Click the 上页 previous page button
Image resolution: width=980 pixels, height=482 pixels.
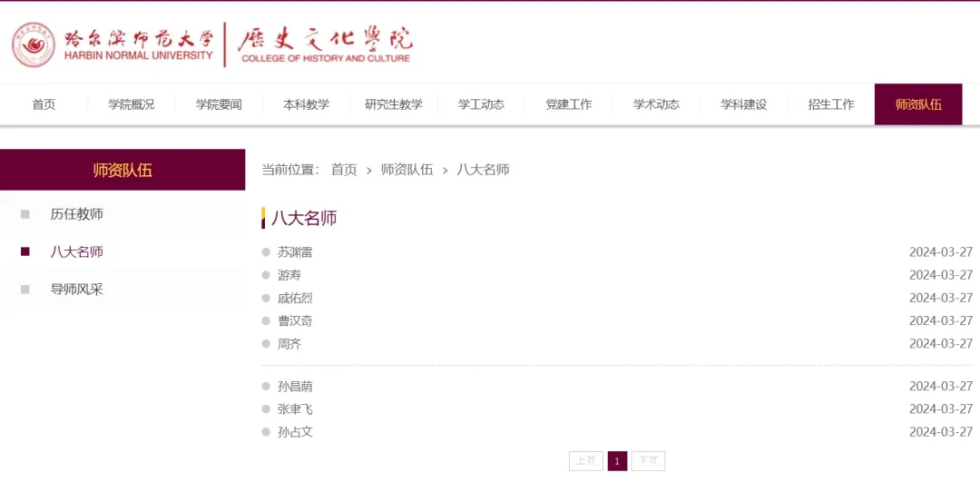[x=586, y=461]
